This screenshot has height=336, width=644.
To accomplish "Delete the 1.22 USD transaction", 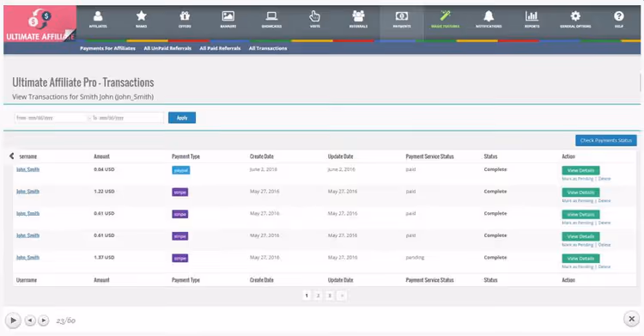I will 605,201.
